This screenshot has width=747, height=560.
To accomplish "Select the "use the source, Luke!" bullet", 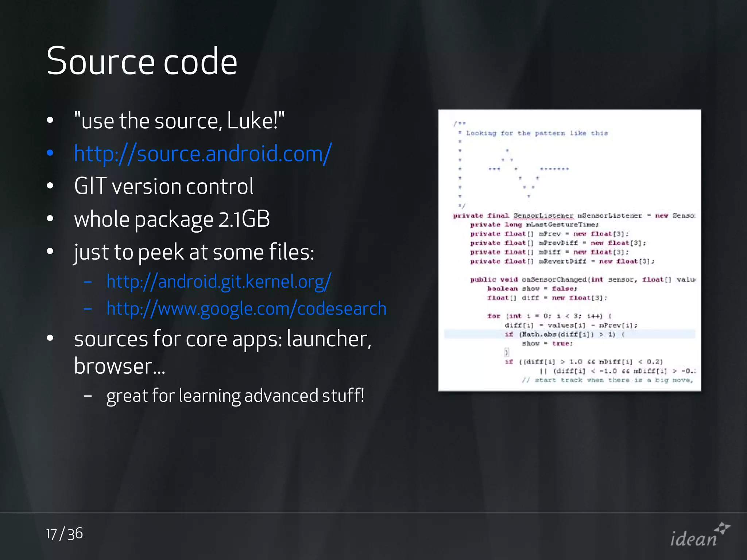I will point(179,121).
